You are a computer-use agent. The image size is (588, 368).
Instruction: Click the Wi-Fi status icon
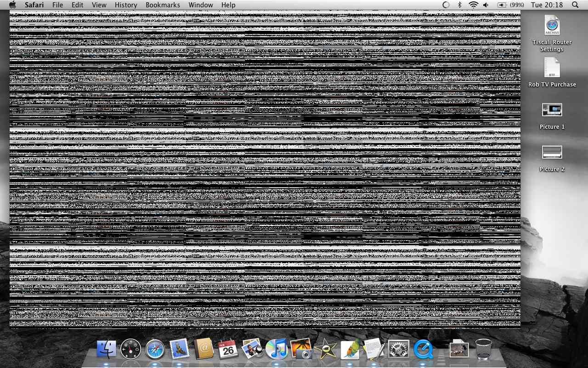473,5
